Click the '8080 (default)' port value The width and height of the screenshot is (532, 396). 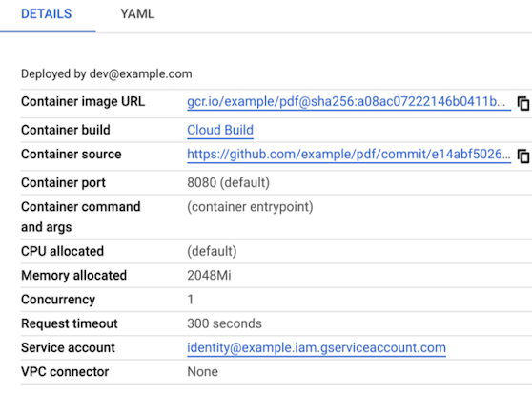(x=228, y=182)
